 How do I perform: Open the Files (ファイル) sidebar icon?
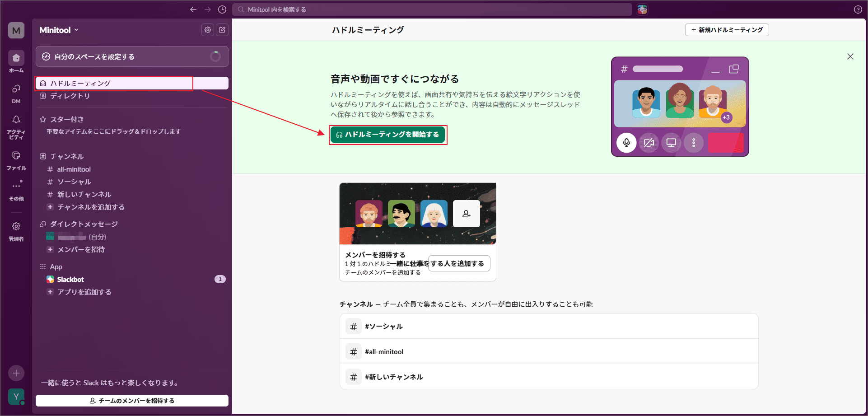pyautogui.click(x=16, y=155)
